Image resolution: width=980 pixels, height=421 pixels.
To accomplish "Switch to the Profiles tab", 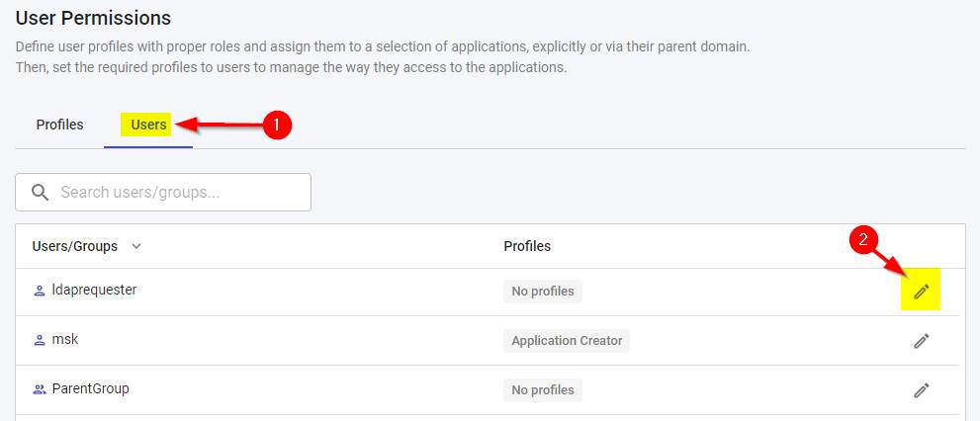I will pyautogui.click(x=59, y=126).
